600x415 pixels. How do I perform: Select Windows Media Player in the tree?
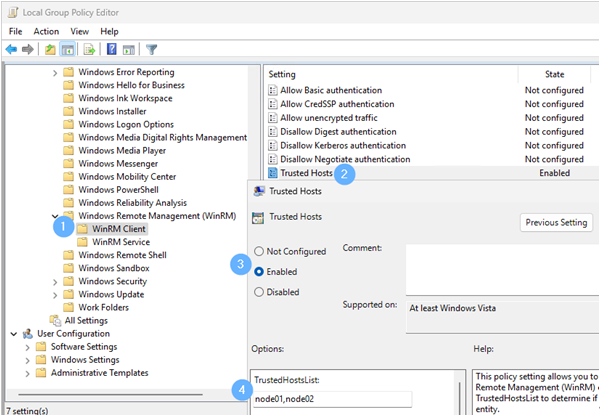[122, 150]
